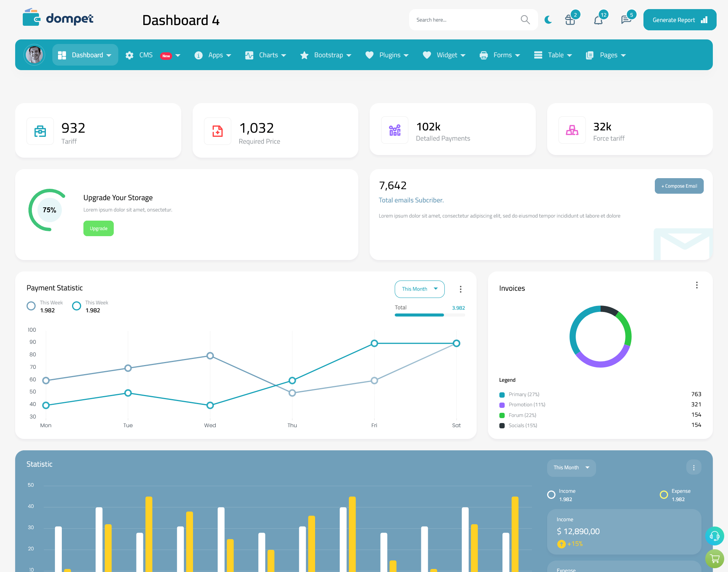728x572 pixels.
Task: Click the gift/offers icon in header
Action: (x=570, y=19)
